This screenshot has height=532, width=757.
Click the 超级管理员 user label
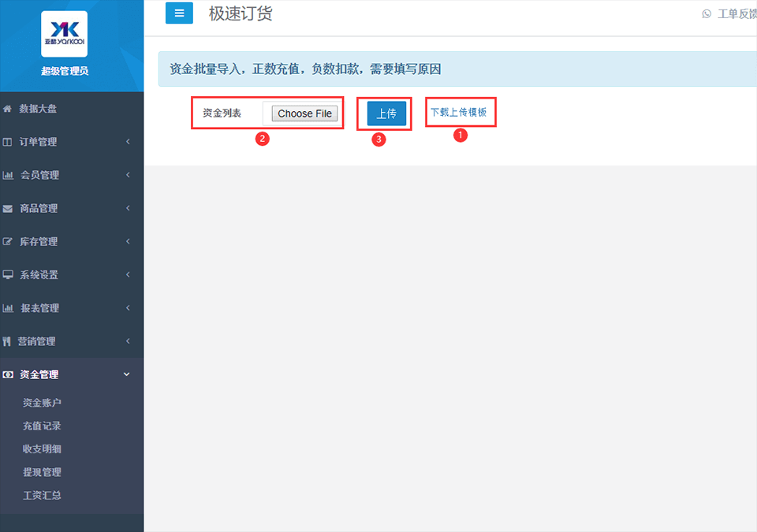click(65, 71)
